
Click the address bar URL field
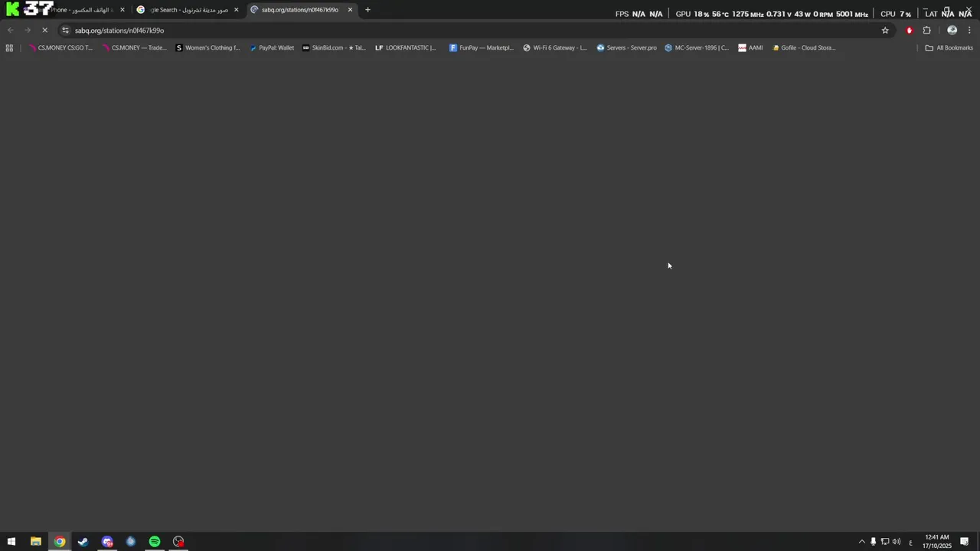pos(475,31)
